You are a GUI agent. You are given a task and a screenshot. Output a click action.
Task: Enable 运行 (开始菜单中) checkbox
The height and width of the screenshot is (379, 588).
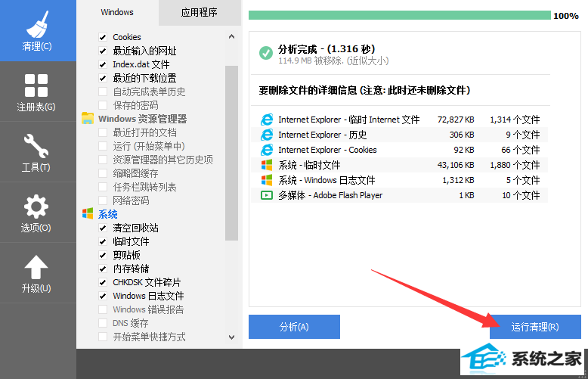click(x=103, y=146)
